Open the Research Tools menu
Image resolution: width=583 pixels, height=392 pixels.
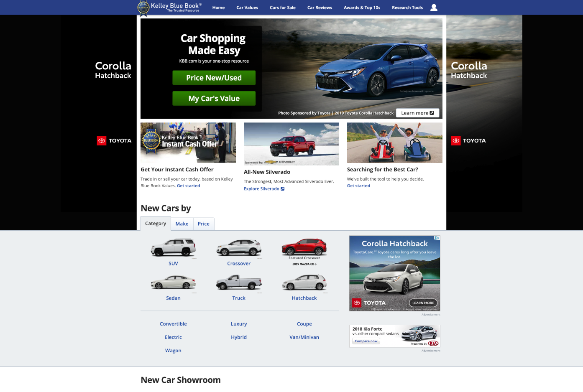point(407,8)
